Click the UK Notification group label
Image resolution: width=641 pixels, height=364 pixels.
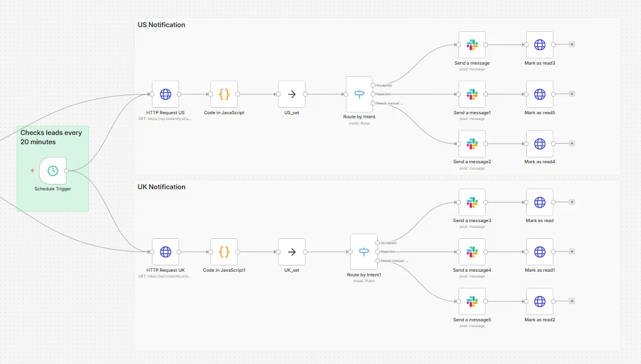[161, 187]
